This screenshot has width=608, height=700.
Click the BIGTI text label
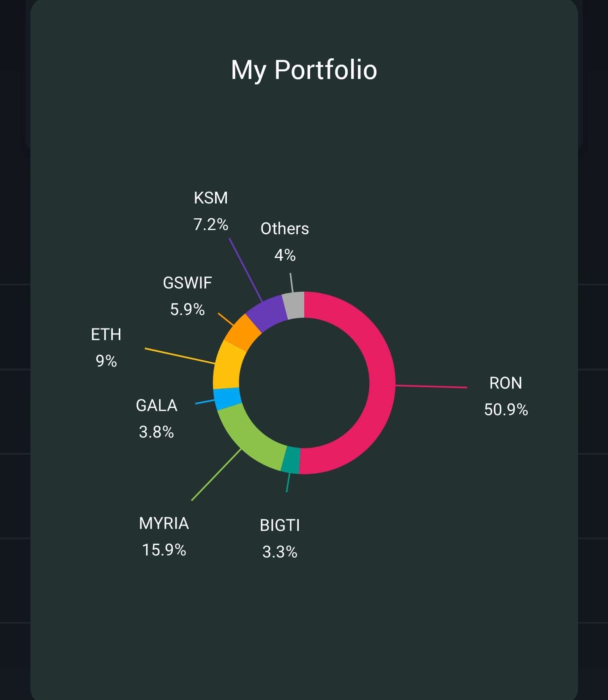pyautogui.click(x=280, y=526)
